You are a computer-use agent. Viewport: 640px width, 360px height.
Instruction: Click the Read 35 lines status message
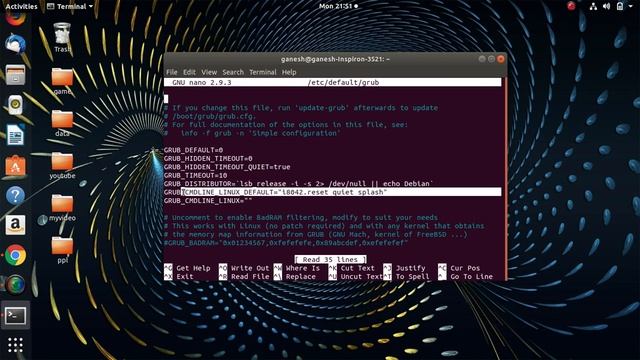tap(331, 260)
